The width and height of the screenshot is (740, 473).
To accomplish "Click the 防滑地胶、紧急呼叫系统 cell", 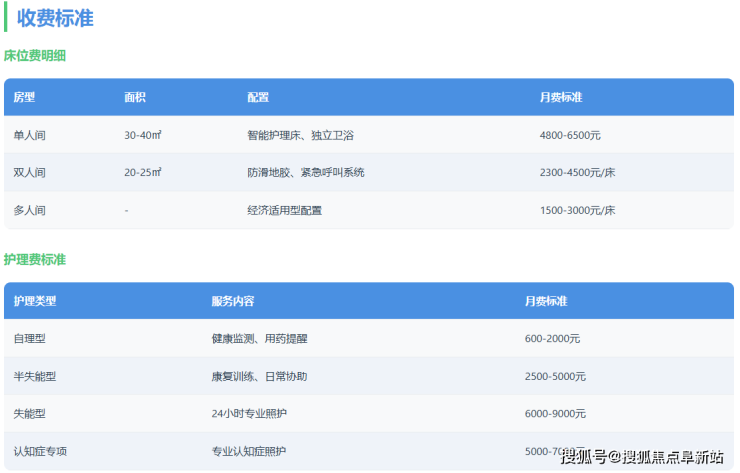I will [x=305, y=172].
